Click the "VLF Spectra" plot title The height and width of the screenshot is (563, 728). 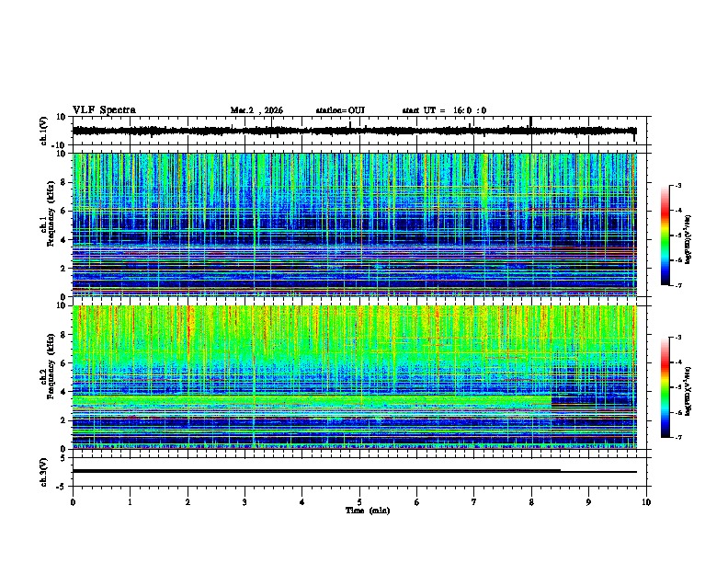(104, 110)
